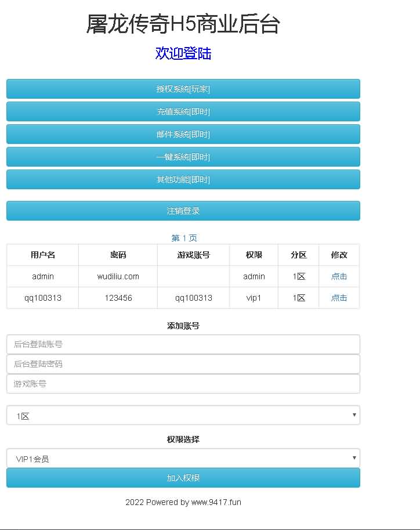
Task: Select qq100313 in the 游戏账号 column
Action: click(193, 298)
